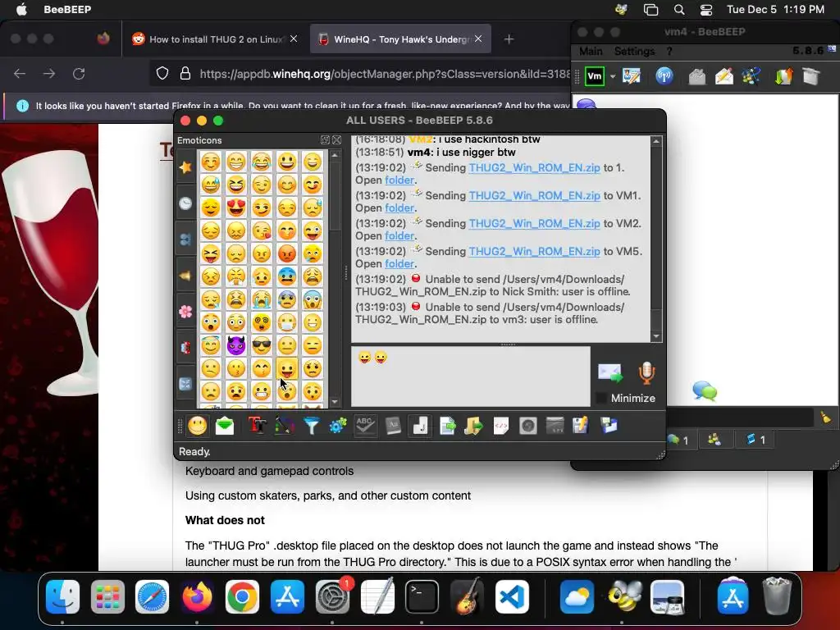Open the green envelope icon in chat toolbar
Viewport: 840px width, 630px height.
[x=225, y=426]
